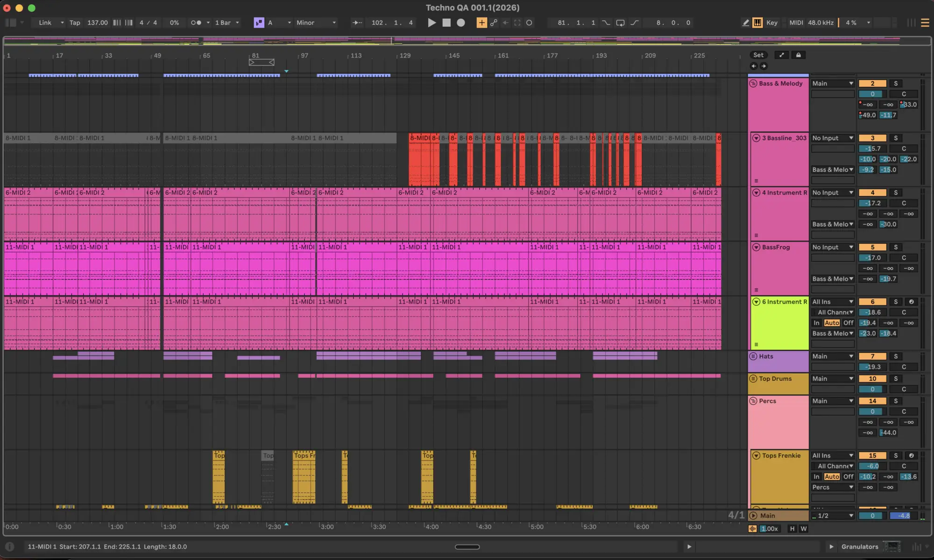
Task: Open Main output dropdown for Hats
Action: pyautogui.click(x=833, y=357)
